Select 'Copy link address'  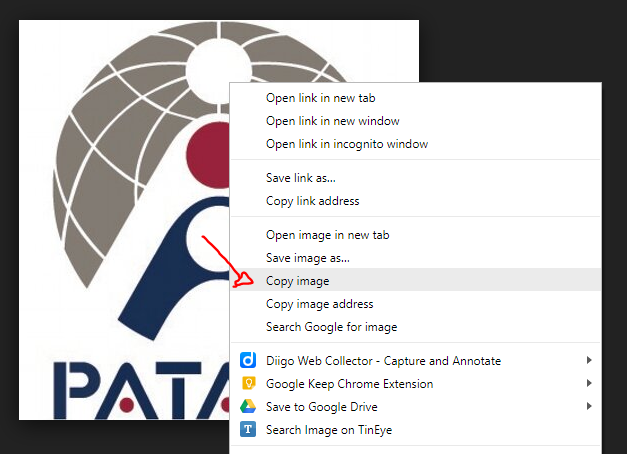(x=416, y=201)
